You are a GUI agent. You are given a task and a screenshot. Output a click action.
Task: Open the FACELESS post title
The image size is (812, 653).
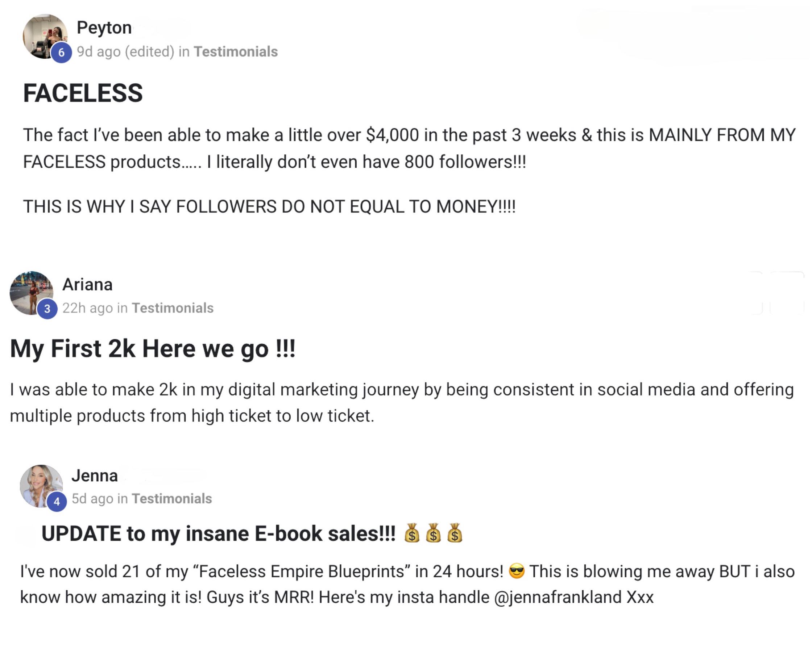(x=83, y=93)
